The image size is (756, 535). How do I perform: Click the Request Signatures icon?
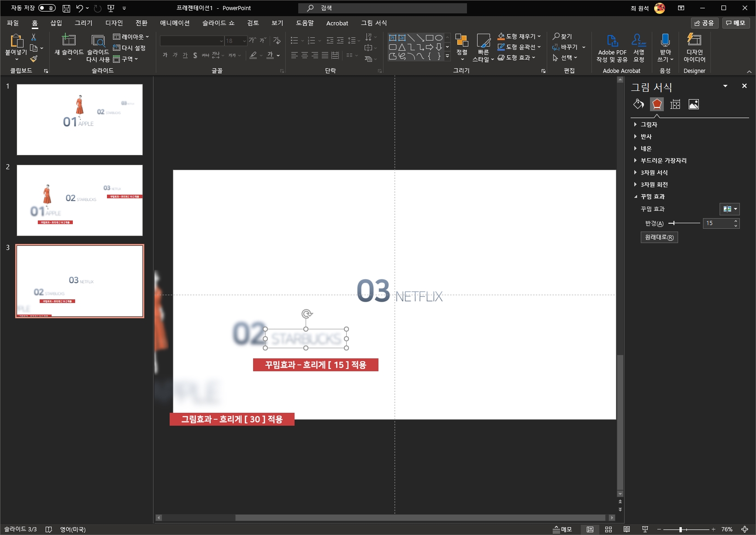pyautogui.click(x=639, y=40)
